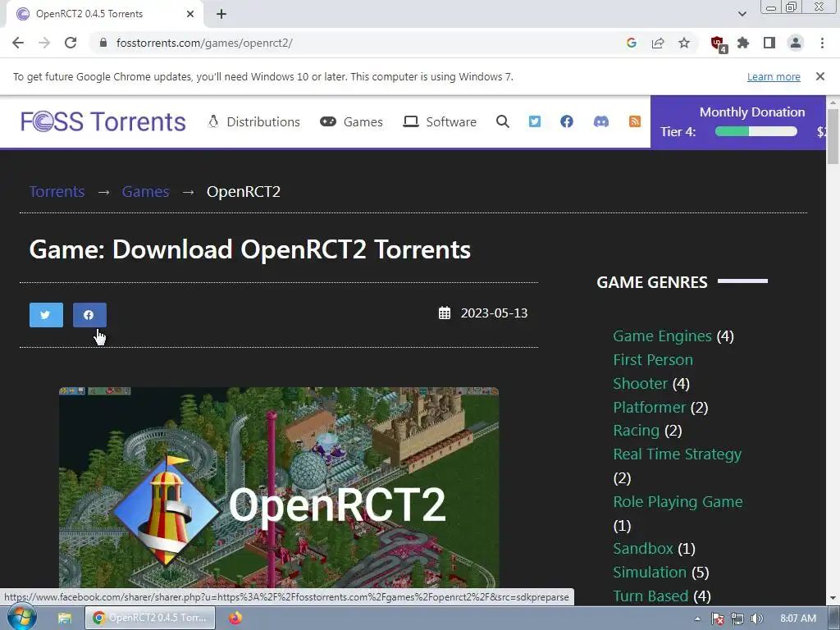
Task: Open the Platformer genre
Action: pos(650,407)
